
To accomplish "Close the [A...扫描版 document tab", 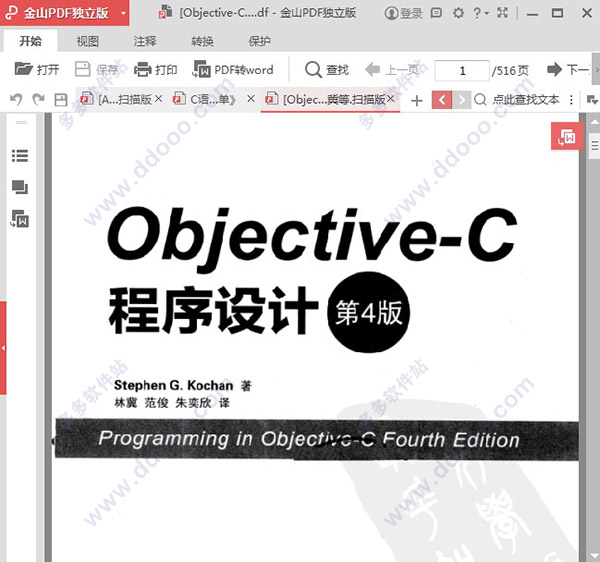I will click(x=158, y=99).
